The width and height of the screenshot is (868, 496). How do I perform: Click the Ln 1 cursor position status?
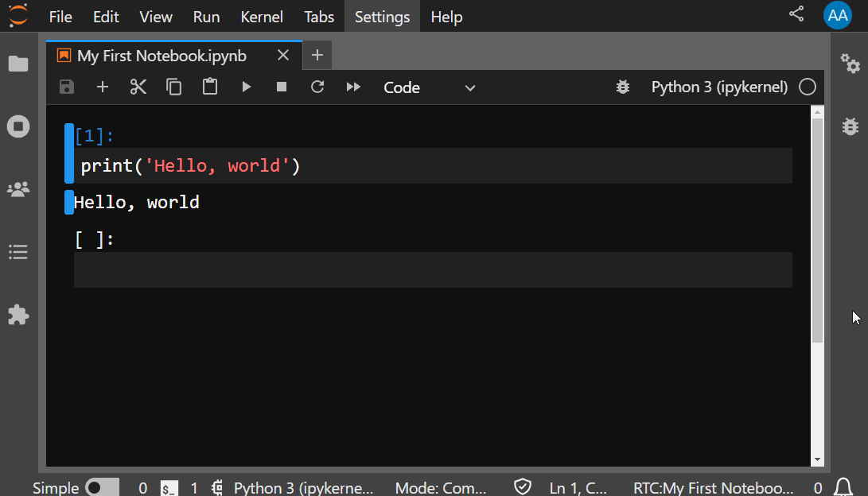[x=578, y=488]
